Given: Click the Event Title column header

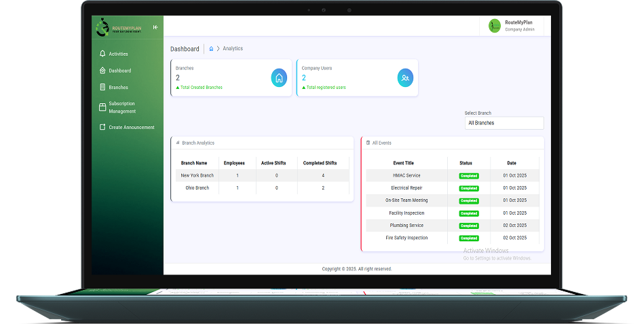Looking at the screenshot, I should tap(403, 163).
